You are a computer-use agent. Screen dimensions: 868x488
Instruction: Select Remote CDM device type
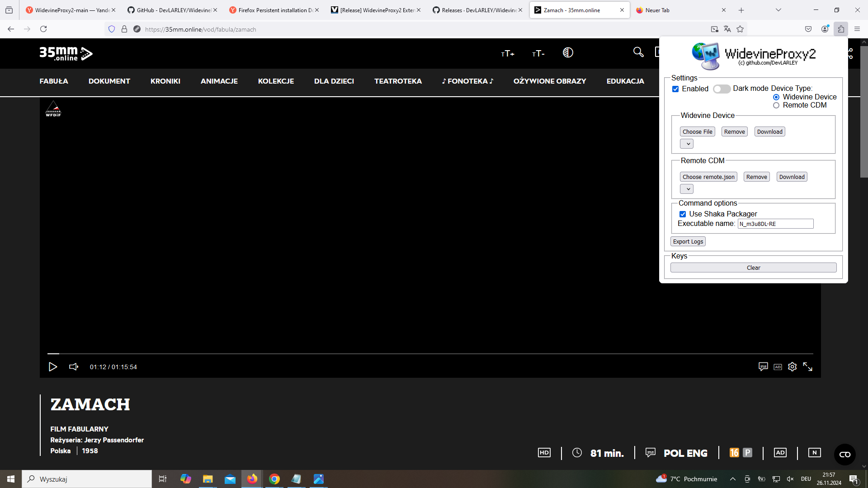pos(776,105)
